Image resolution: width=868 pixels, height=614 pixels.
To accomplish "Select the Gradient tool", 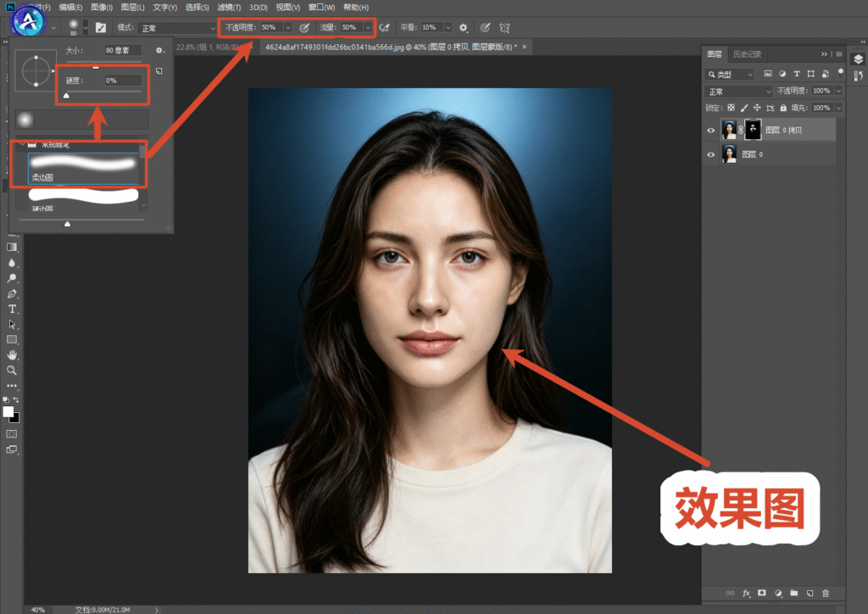I will 12,248.
